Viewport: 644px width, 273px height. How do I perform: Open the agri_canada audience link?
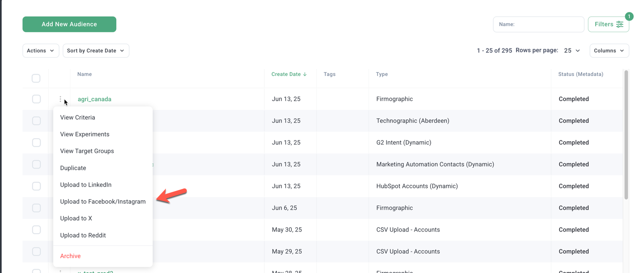coord(94,99)
